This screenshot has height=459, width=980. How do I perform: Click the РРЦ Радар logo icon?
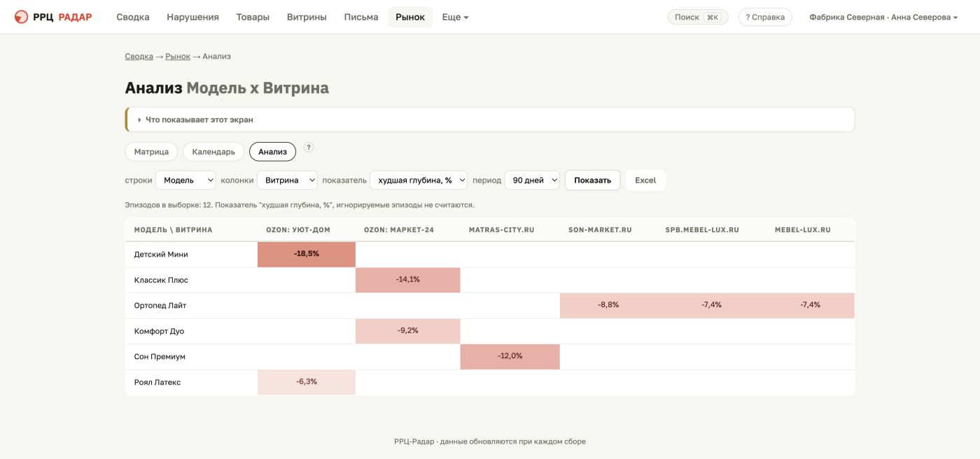(x=21, y=17)
